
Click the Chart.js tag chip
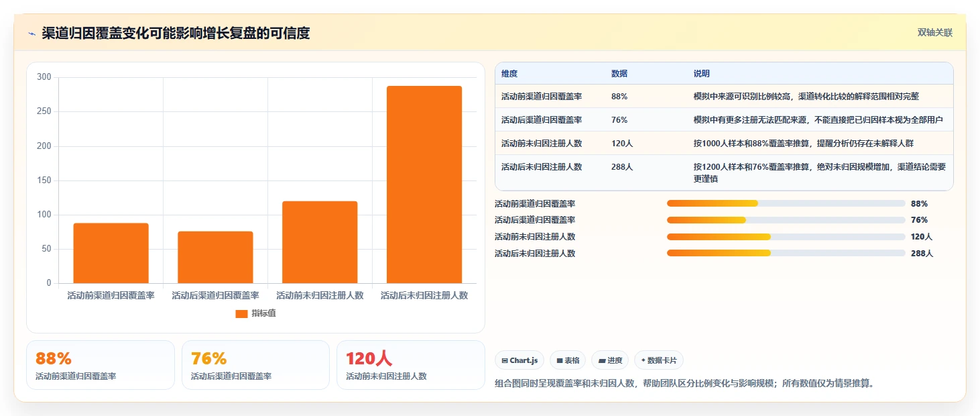[x=519, y=360]
